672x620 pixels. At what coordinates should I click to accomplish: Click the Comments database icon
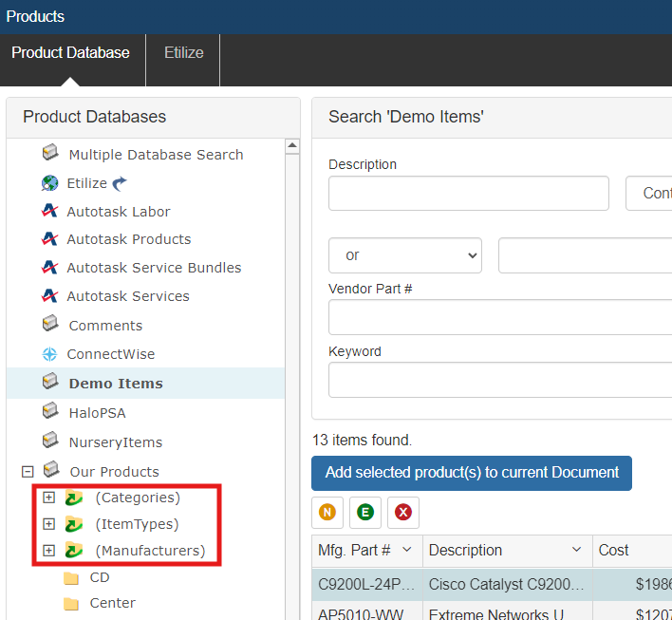(50, 324)
